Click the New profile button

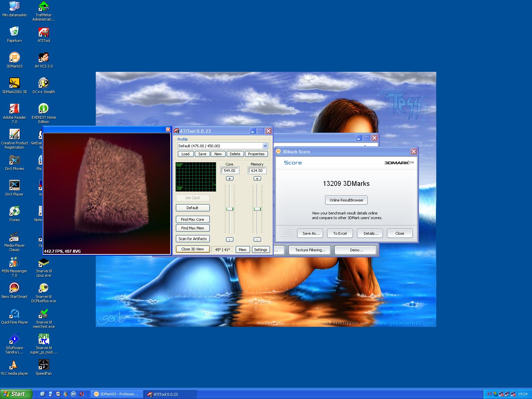[218, 154]
